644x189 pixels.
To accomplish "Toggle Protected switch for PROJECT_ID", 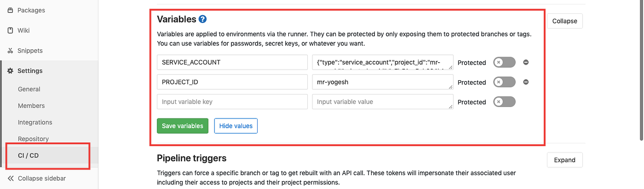I will (x=504, y=82).
